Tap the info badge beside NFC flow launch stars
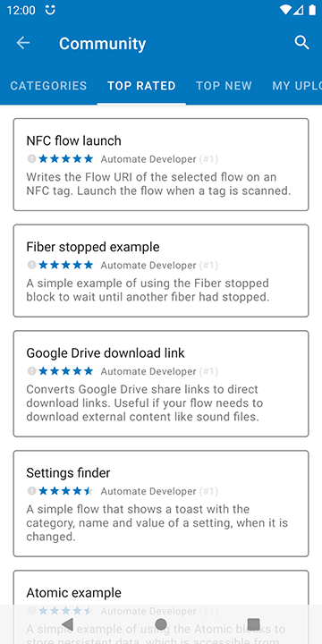 pos(31,159)
